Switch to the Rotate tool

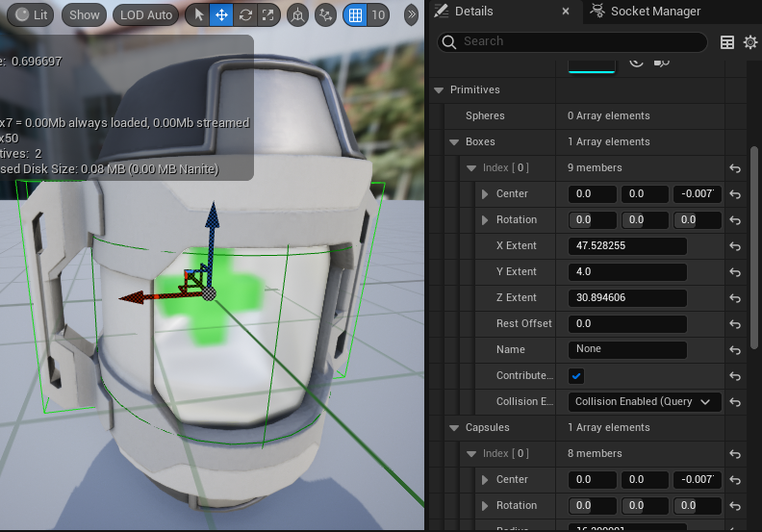tap(245, 15)
